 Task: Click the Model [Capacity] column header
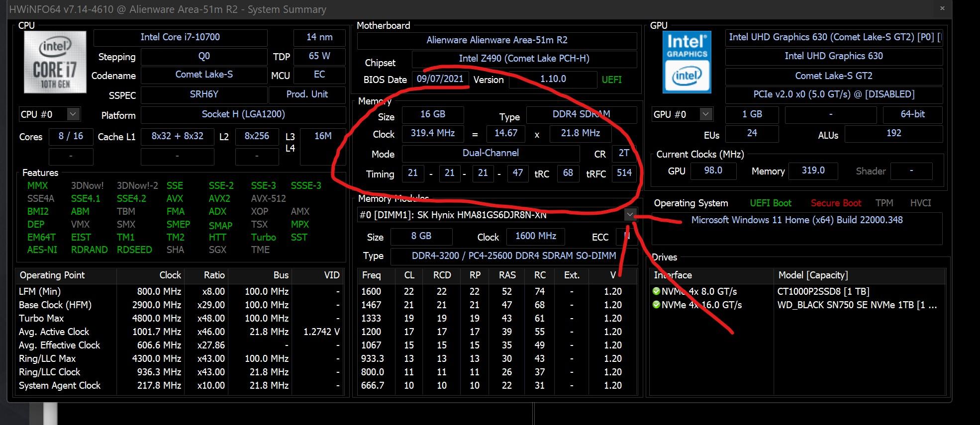[812, 275]
